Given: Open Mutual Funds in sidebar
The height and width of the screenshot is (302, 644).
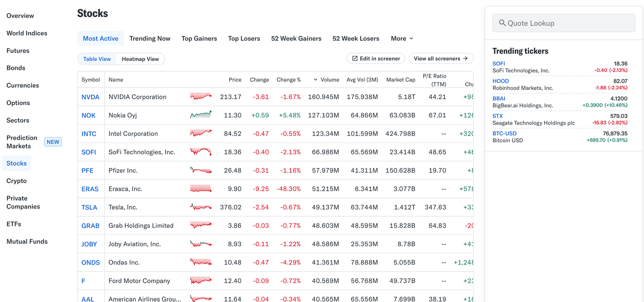Looking at the screenshot, I should pyautogui.click(x=27, y=241).
